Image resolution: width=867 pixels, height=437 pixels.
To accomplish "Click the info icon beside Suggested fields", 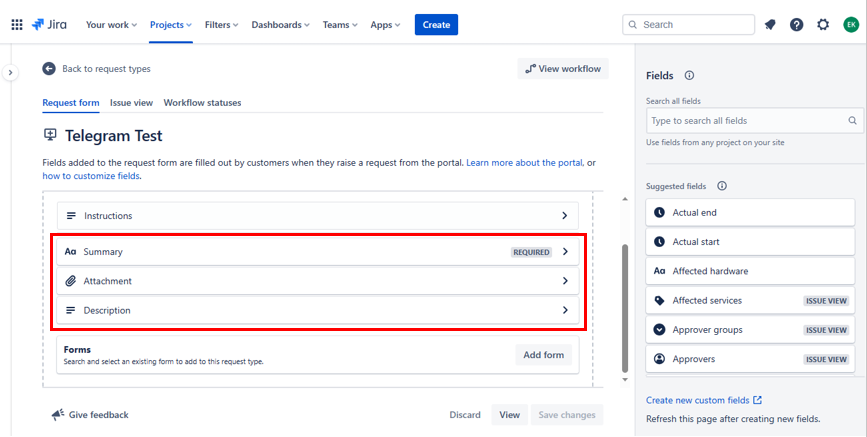I will pos(722,186).
